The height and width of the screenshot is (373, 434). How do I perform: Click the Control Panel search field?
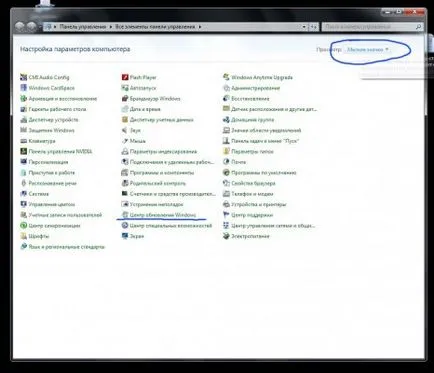(372, 27)
